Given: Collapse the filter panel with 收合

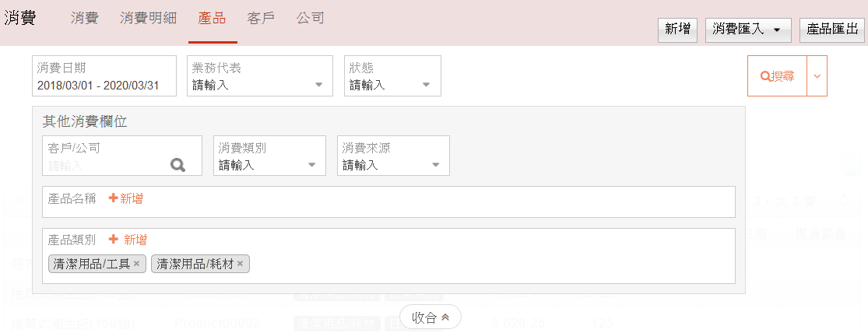Looking at the screenshot, I should pos(430,317).
